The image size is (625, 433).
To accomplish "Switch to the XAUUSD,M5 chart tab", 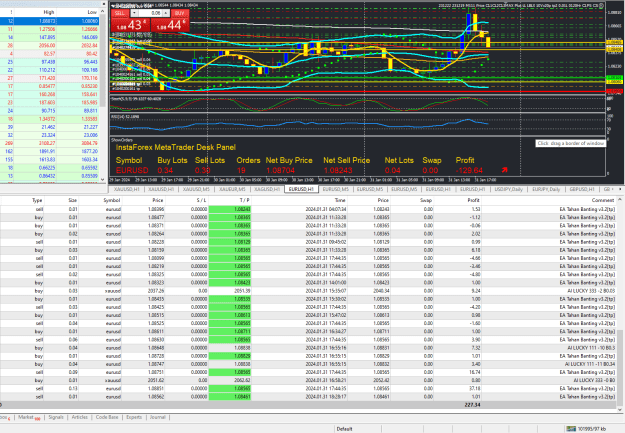I will coord(197,189).
